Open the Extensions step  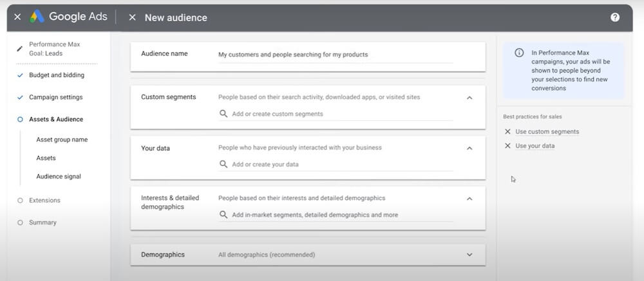(x=45, y=200)
